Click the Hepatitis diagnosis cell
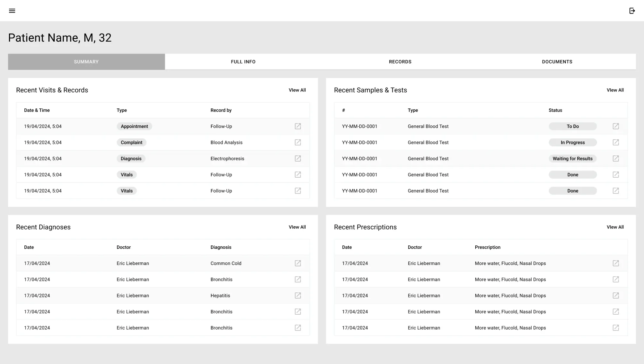644x364 pixels. pos(220,296)
